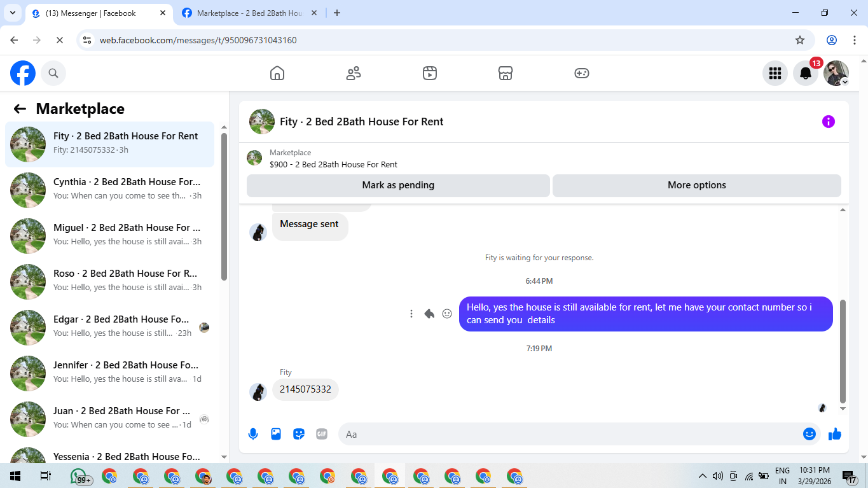Screen dimensions: 868x488
Task: Open the Chrome three-dot menu
Action: point(853,40)
